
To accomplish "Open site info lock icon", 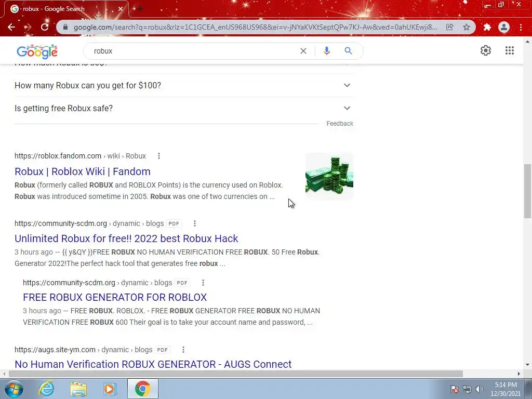I will [65, 27].
